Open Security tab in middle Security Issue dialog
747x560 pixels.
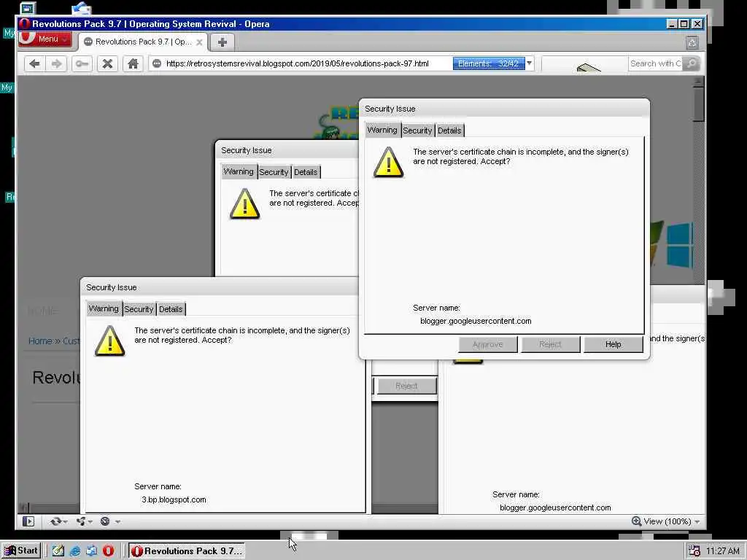click(x=274, y=172)
